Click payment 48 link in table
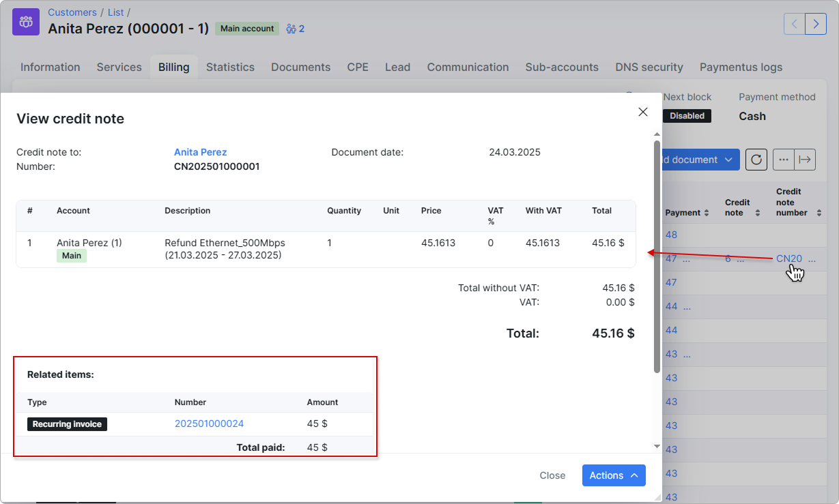The width and height of the screenshot is (839, 504). [671, 235]
